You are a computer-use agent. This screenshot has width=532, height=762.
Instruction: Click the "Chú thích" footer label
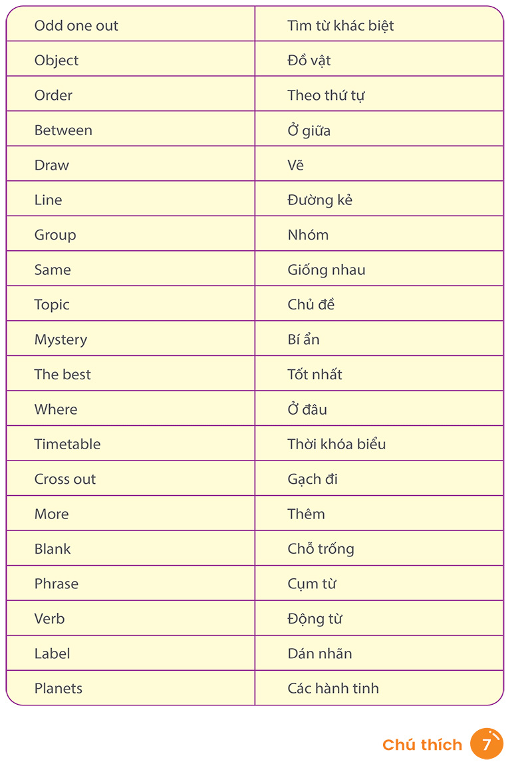[422, 745]
